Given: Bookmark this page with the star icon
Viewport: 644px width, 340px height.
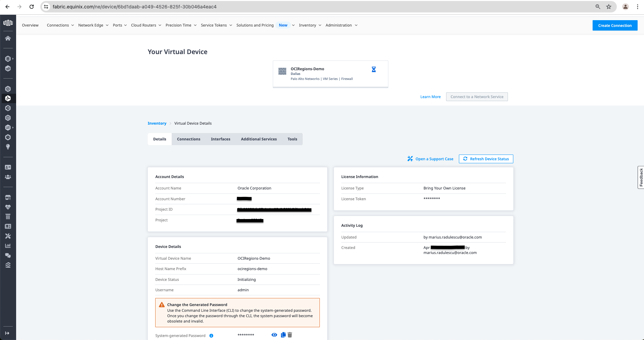Looking at the screenshot, I should (x=609, y=7).
